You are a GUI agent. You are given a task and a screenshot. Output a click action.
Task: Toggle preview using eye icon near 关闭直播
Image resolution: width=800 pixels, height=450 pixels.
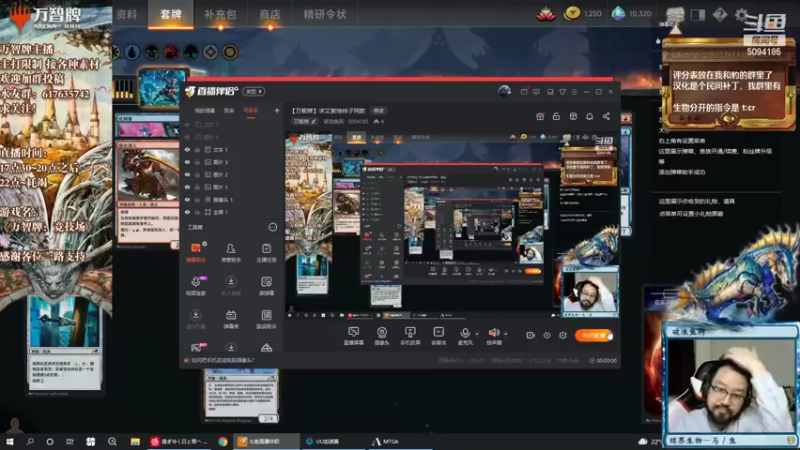coord(547,335)
